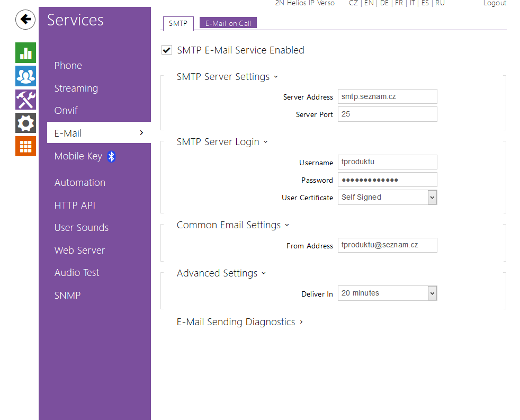Click the Bluetooth icon beside Mobile Key

111,156
